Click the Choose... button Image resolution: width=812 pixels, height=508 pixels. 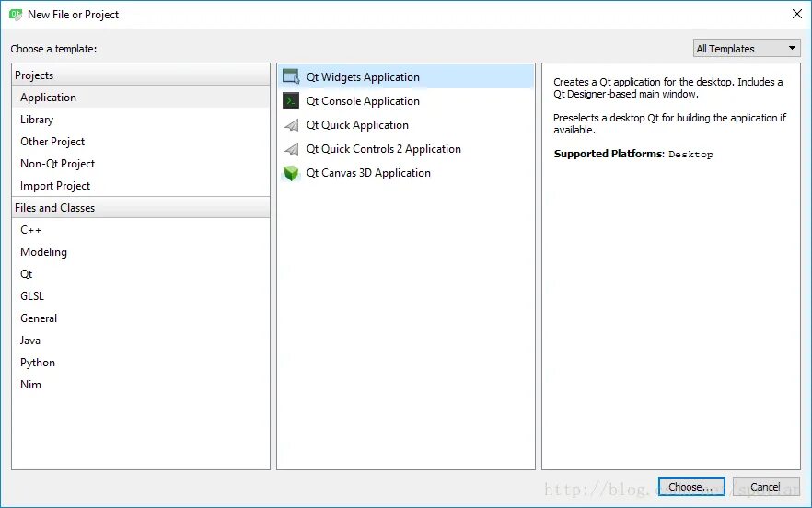(691, 487)
